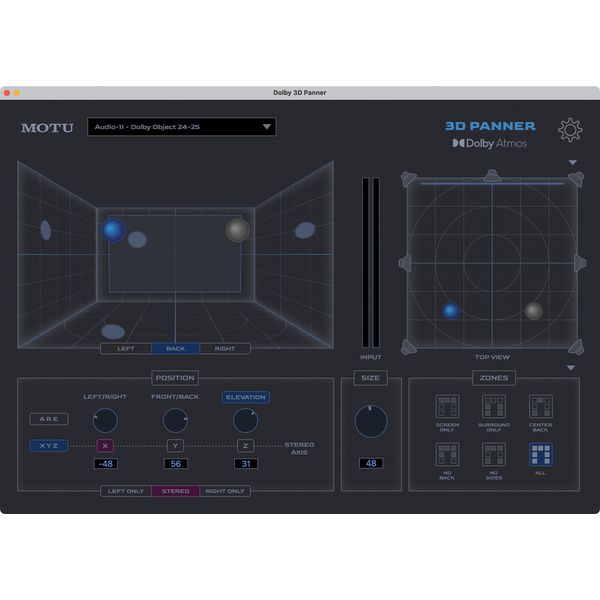Viewport: 600px width, 600px height.
Task: Click the dropdown arrow in the object selector
Action: [267, 127]
